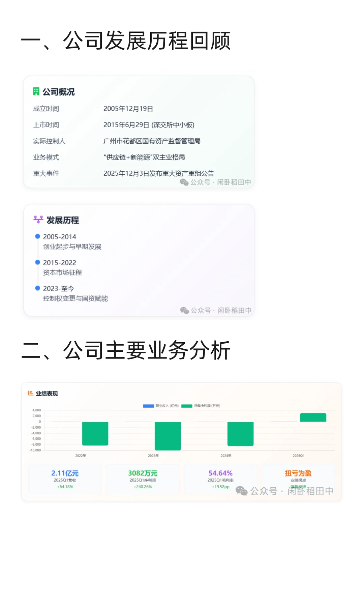
Task: Click the 重大事件 label
Action: (x=46, y=173)
